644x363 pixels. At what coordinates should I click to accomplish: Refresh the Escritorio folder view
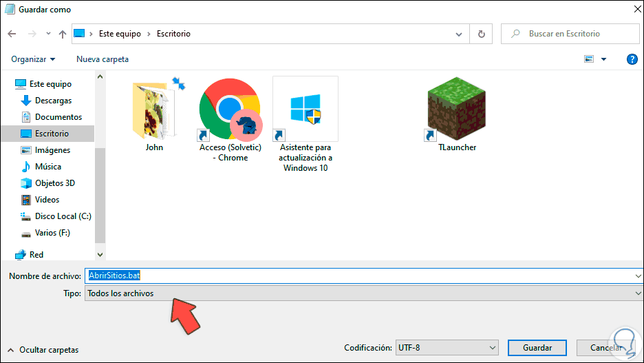click(x=482, y=34)
